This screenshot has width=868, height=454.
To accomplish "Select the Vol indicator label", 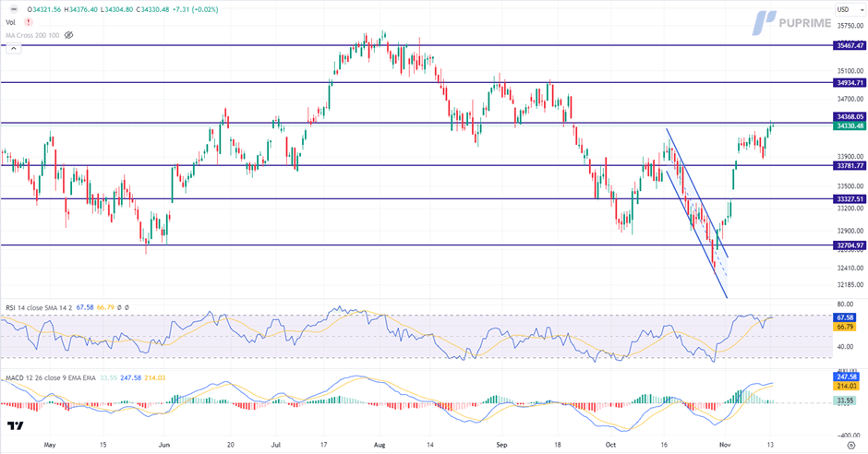I will click(x=10, y=22).
